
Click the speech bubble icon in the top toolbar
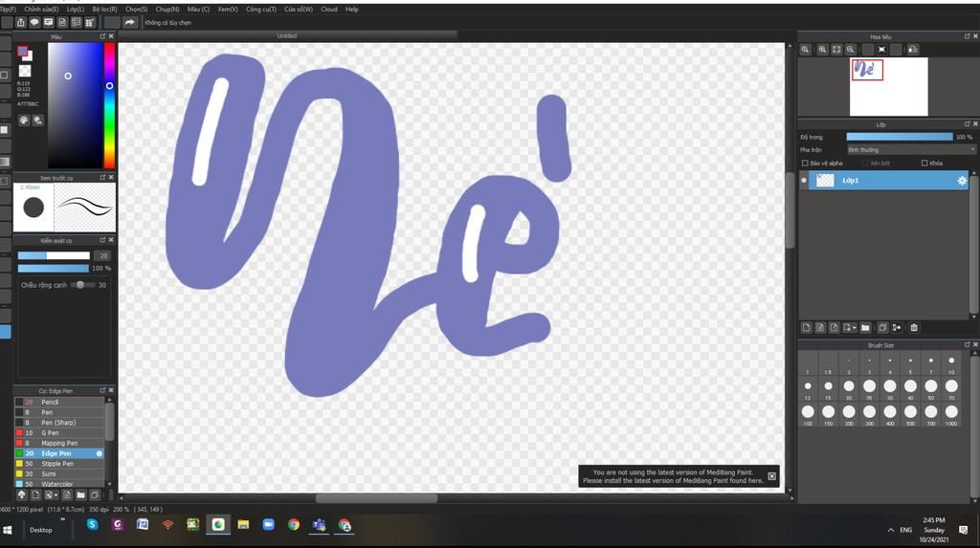(x=34, y=23)
